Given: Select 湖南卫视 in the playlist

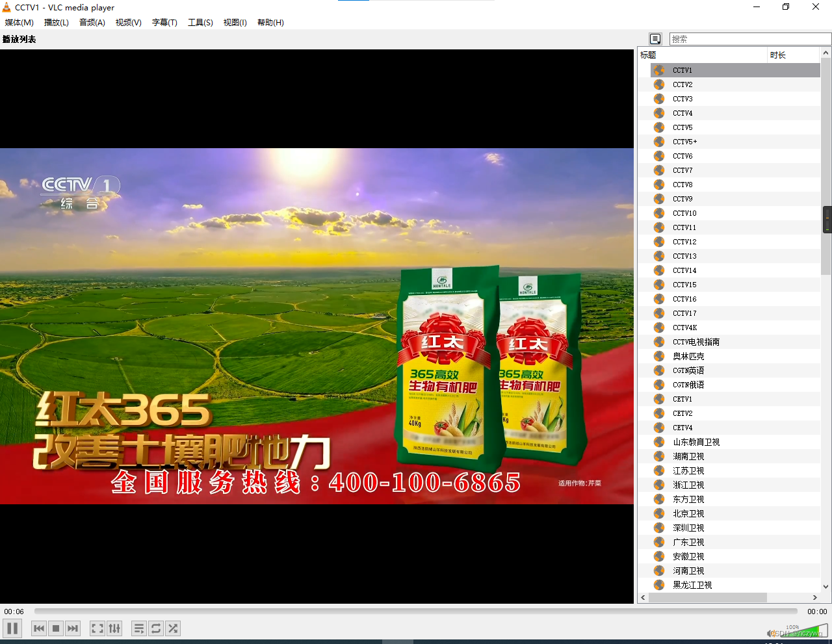Looking at the screenshot, I should [x=735, y=456].
